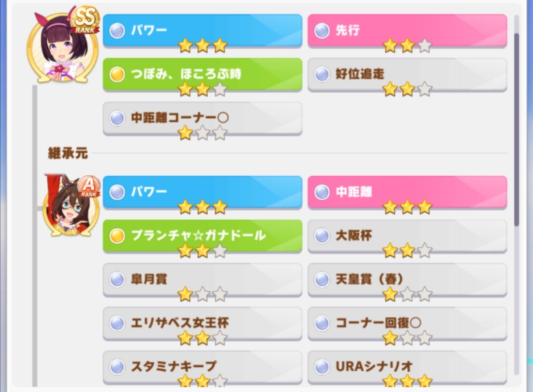Choose the 天皇賞（春） race factor
This screenshot has width=533, height=392.
[407, 280]
